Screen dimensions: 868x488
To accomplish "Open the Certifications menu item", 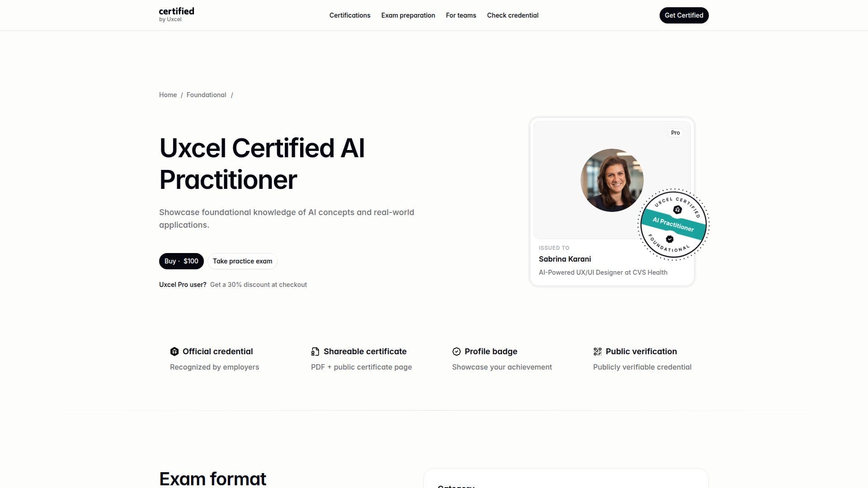I will [350, 15].
